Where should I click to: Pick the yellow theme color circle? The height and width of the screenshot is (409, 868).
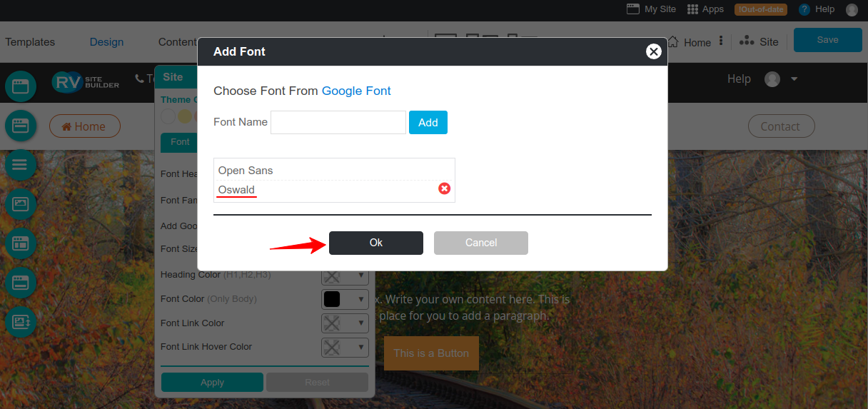pos(185,116)
